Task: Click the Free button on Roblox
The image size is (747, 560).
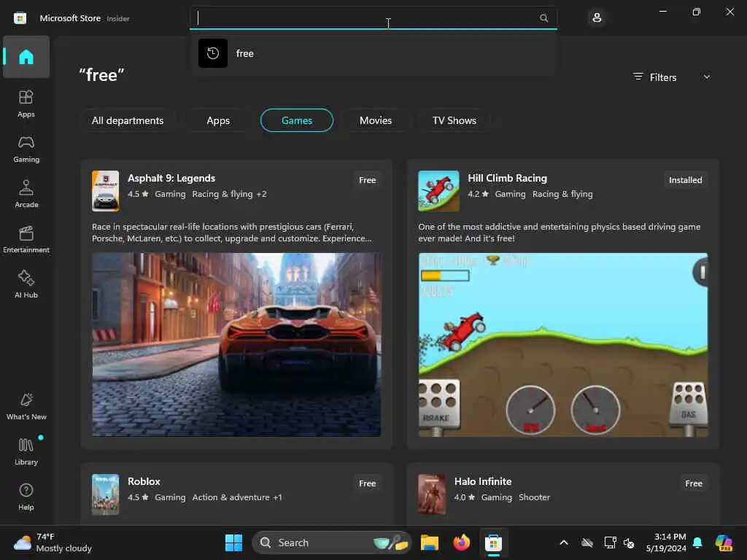Action: (368, 483)
